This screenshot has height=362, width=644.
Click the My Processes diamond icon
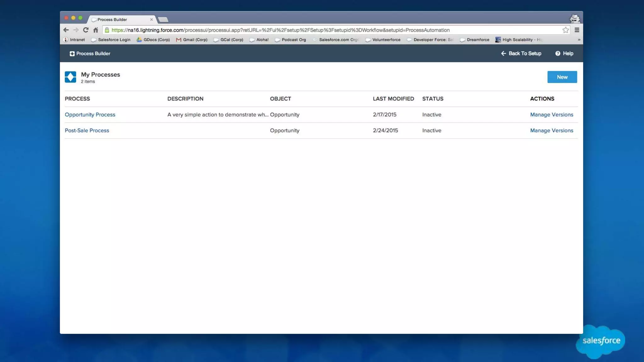coord(70,77)
